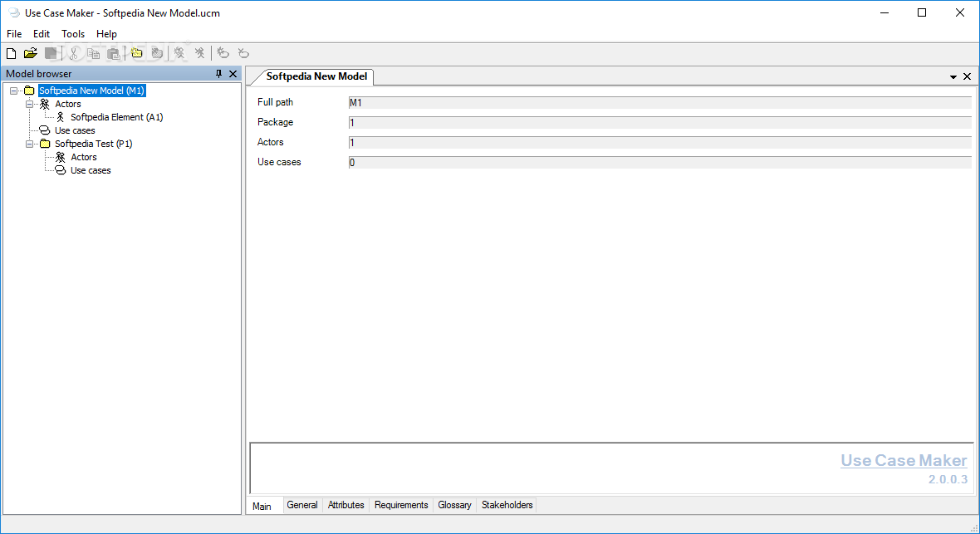Select Softpedia Element (A1) actor

(117, 117)
